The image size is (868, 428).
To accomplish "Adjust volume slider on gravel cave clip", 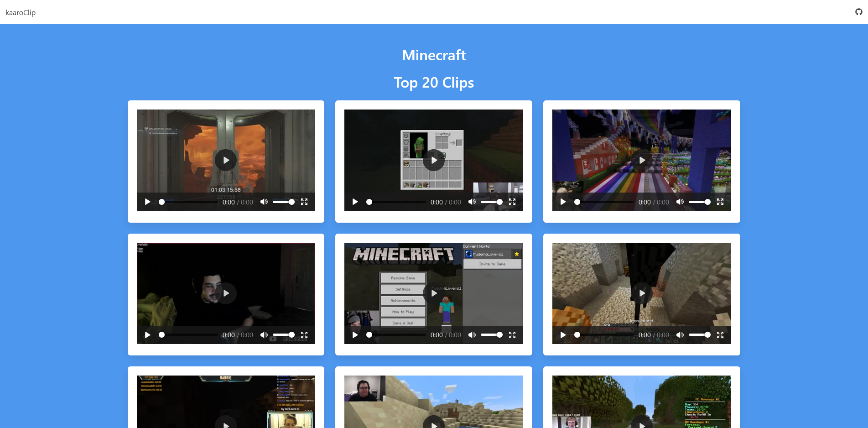I will pyautogui.click(x=700, y=335).
